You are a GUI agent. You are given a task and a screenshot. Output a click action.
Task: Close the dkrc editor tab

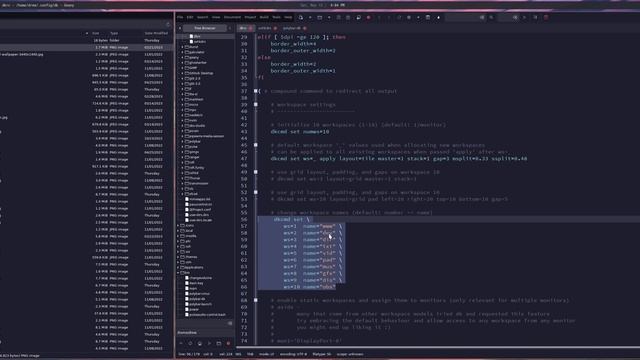point(251,28)
